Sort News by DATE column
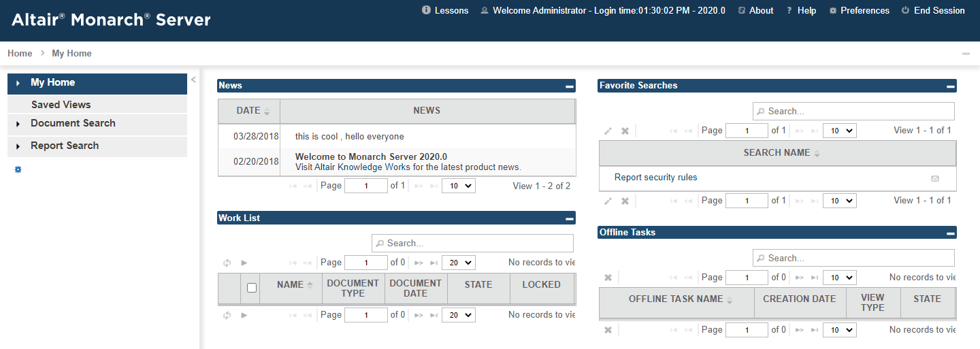Viewport: 980px width, 349px height. (x=249, y=111)
